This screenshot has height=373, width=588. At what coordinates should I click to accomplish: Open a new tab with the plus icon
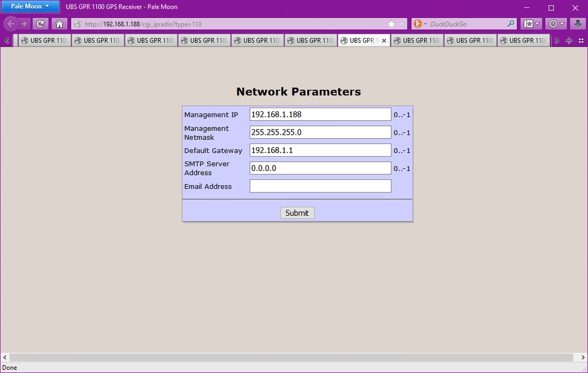569,41
